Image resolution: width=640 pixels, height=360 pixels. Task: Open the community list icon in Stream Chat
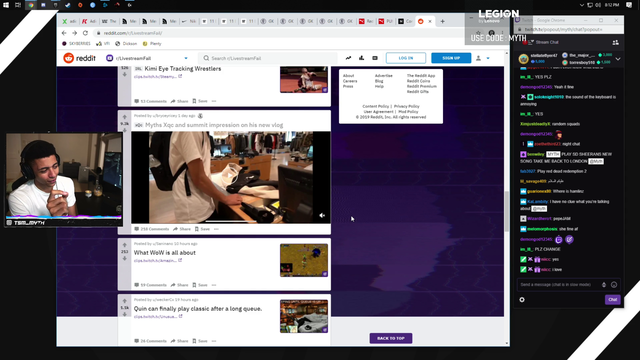616,42
